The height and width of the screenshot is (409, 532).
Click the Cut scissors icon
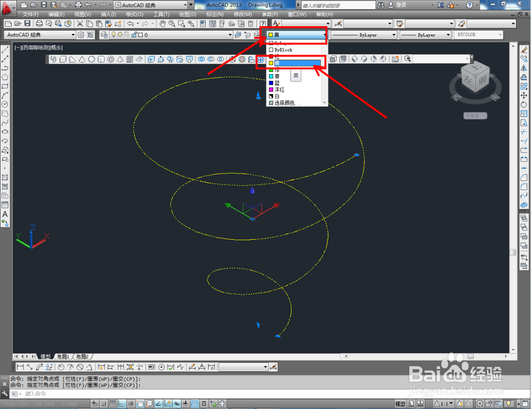[x=80, y=24]
